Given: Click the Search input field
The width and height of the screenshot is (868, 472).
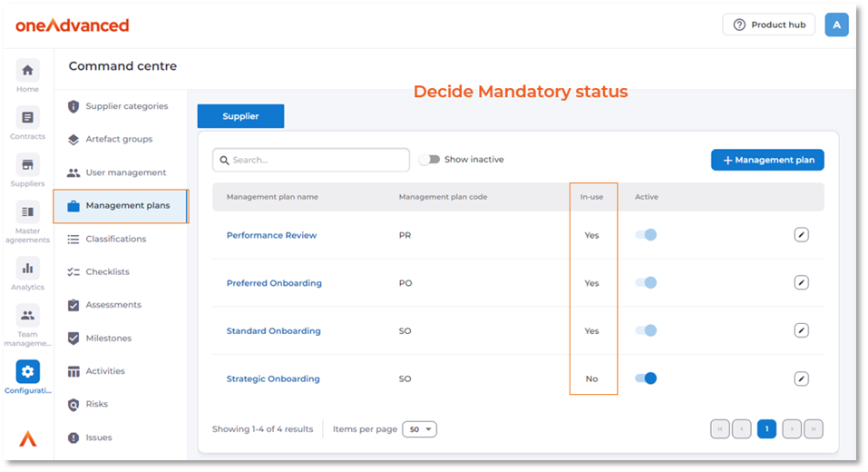Looking at the screenshot, I should (x=311, y=160).
